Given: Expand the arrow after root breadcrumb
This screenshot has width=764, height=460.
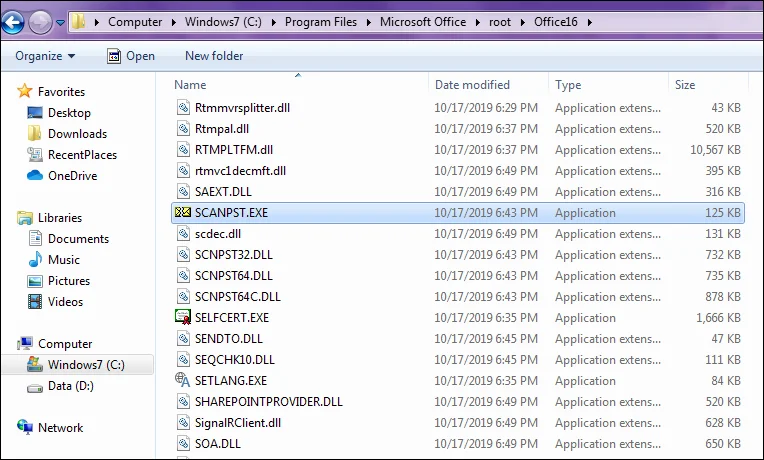Looking at the screenshot, I should (522, 22).
